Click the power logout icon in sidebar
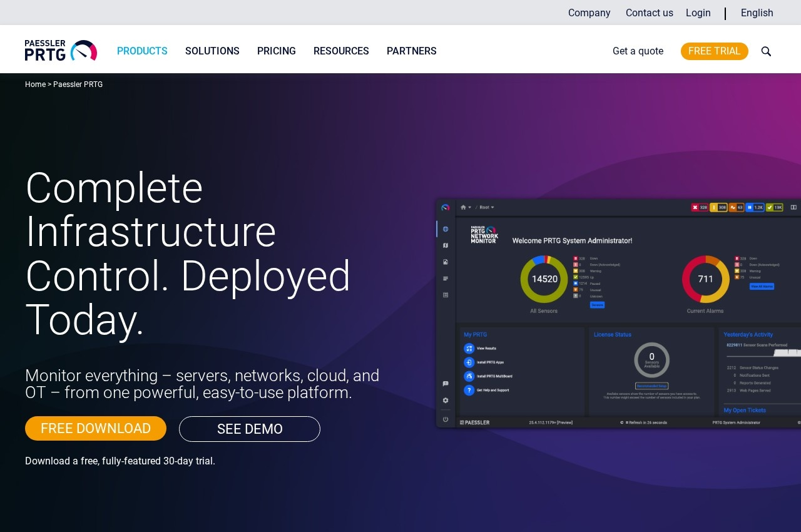This screenshot has height=532, width=801. 446,419
